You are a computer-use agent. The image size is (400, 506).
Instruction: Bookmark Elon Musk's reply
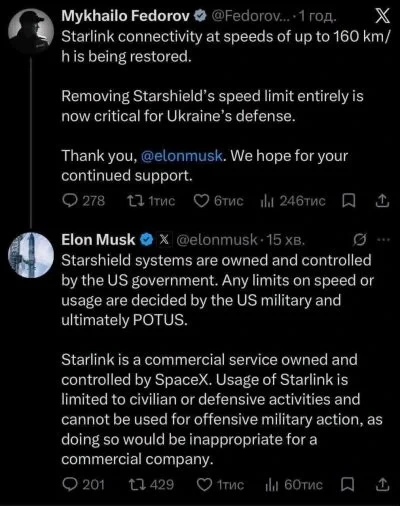pyautogui.click(x=347, y=485)
